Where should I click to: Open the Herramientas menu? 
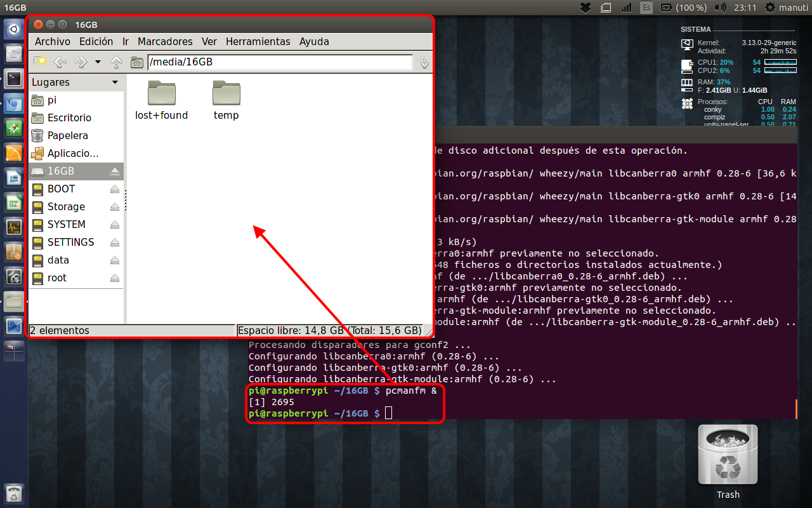click(x=258, y=41)
